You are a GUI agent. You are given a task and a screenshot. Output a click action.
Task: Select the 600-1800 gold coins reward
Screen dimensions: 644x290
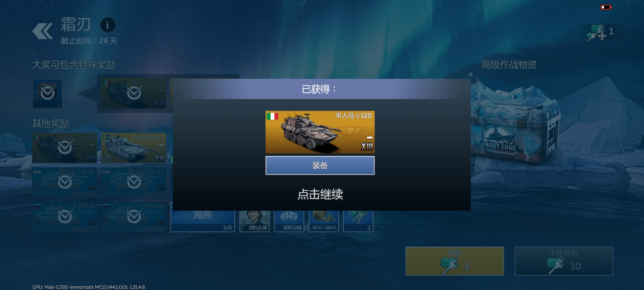[324, 220]
